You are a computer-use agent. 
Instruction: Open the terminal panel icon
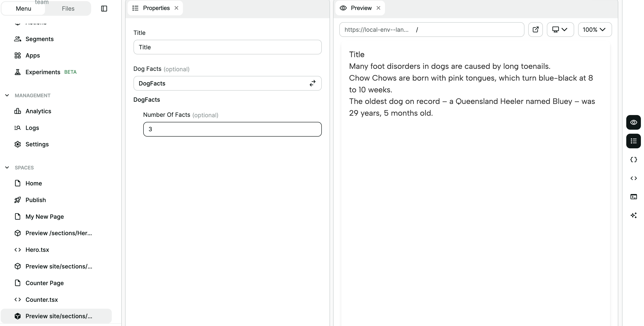tap(633, 197)
